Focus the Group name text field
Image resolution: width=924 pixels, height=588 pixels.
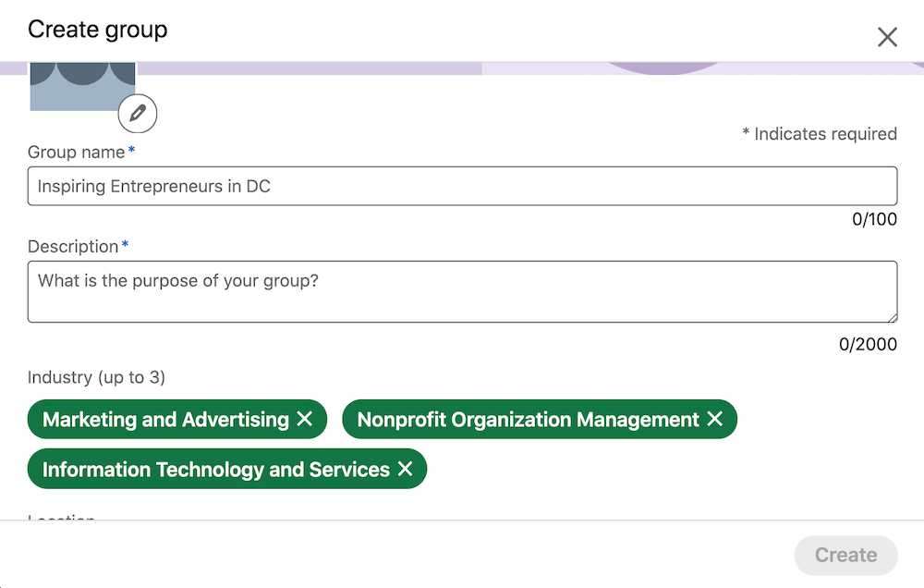(x=463, y=186)
